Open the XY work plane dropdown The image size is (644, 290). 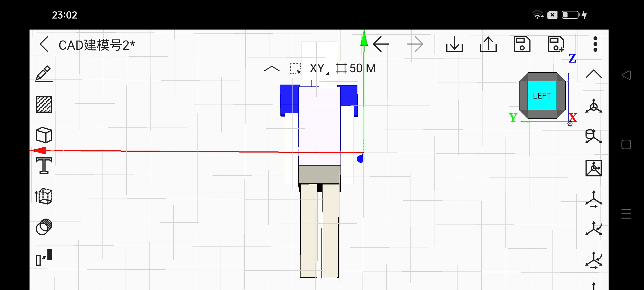[319, 68]
